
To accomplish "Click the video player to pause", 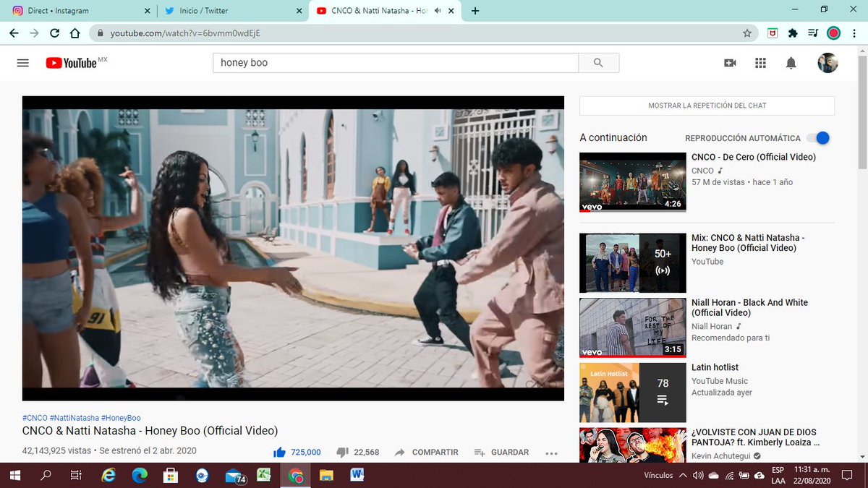I will pyautogui.click(x=293, y=248).
